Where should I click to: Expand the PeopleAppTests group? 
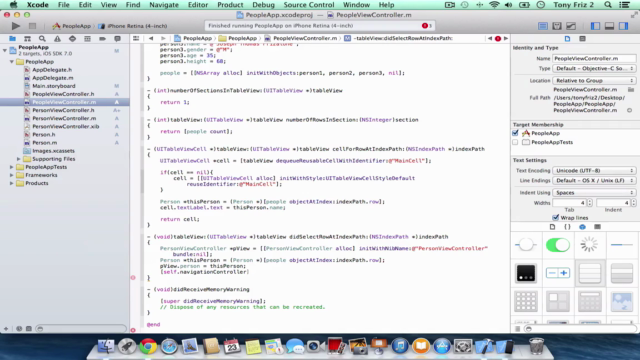tap(11, 167)
